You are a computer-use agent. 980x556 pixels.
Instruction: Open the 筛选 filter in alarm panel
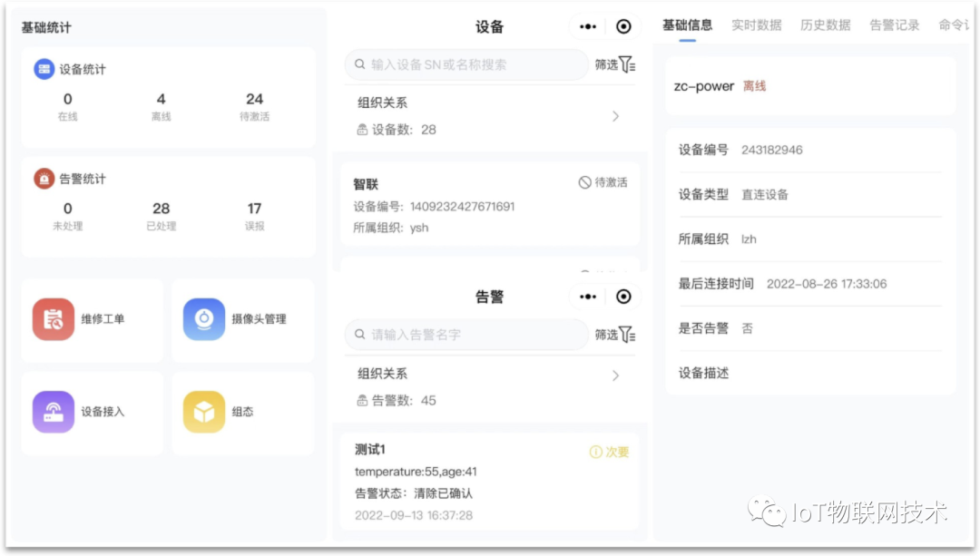(x=615, y=335)
